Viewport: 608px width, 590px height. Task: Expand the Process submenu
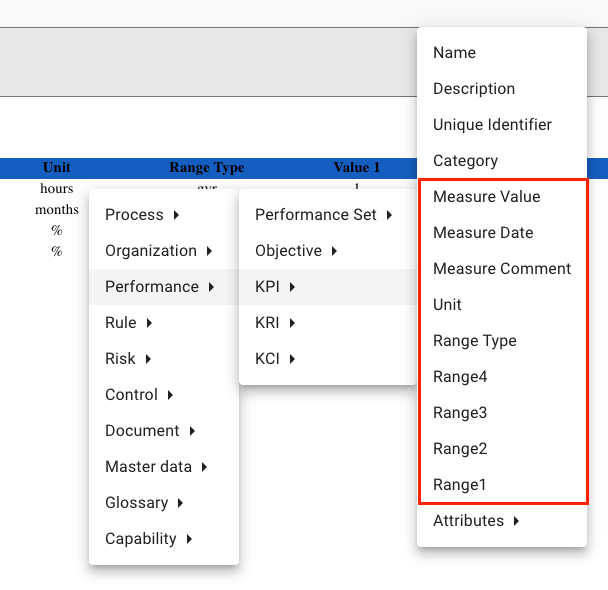(x=164, y=215)
